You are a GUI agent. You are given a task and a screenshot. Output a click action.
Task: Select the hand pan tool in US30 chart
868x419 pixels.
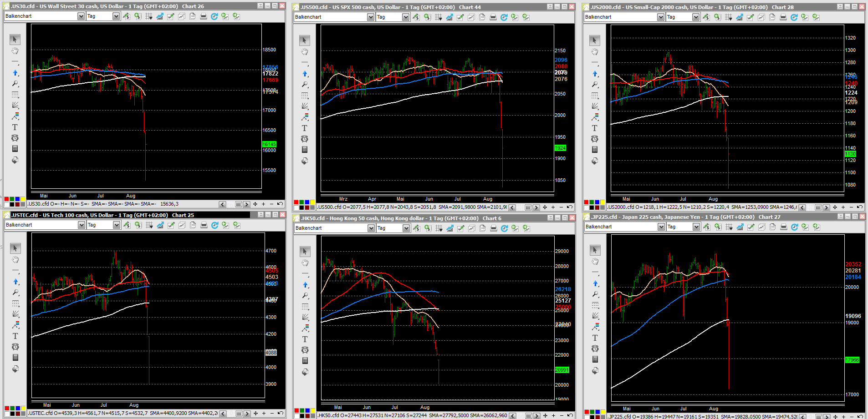tap(15, 51)
